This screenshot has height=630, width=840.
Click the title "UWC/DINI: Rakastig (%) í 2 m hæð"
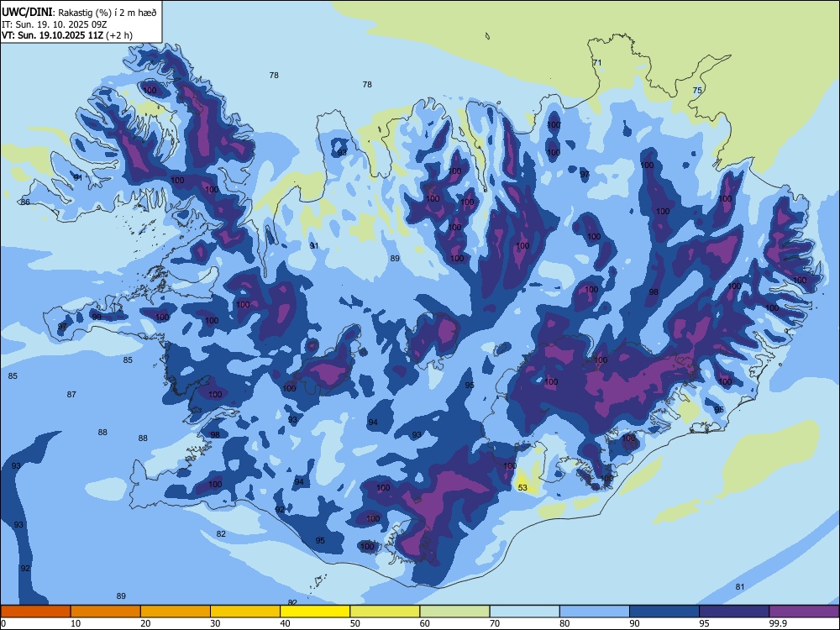[x=79, y=13]
